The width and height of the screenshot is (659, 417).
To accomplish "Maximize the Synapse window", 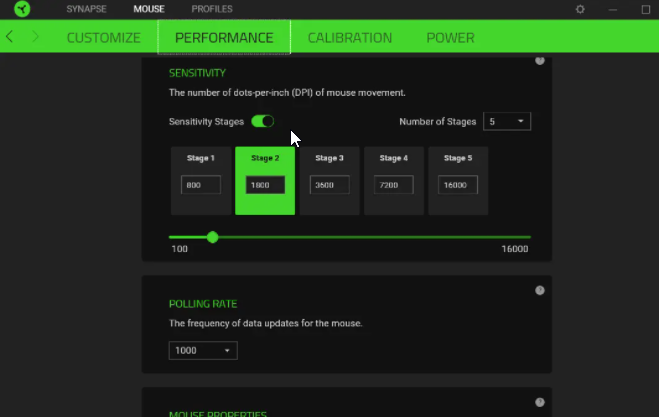I will 646,9.
